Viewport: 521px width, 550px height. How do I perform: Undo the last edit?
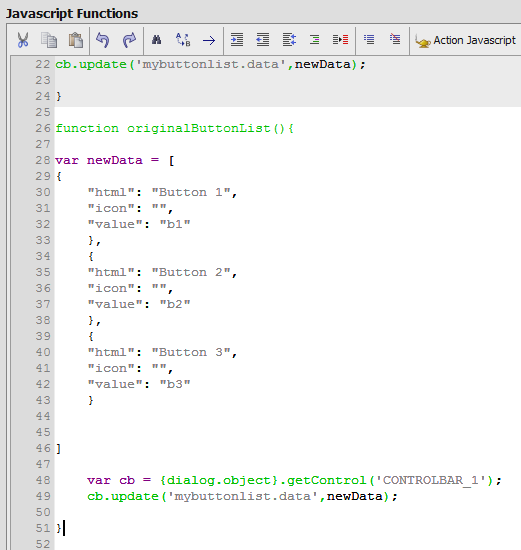pos(103,40)
